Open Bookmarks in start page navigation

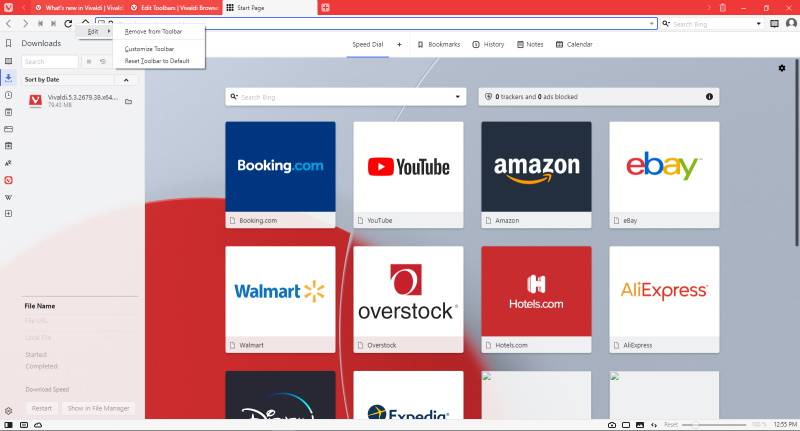coord(439,44)
